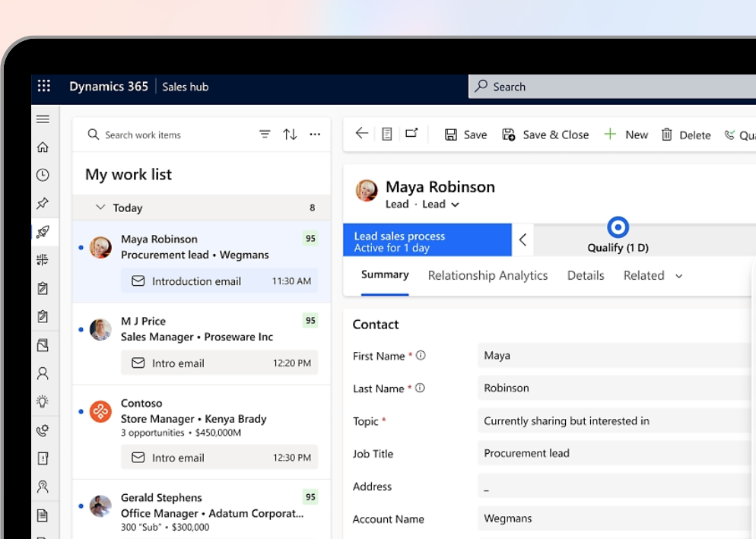Click the 95 score badge for Gerald Stephens
This screenshot has height=539, width=756.
pos(310,496)
